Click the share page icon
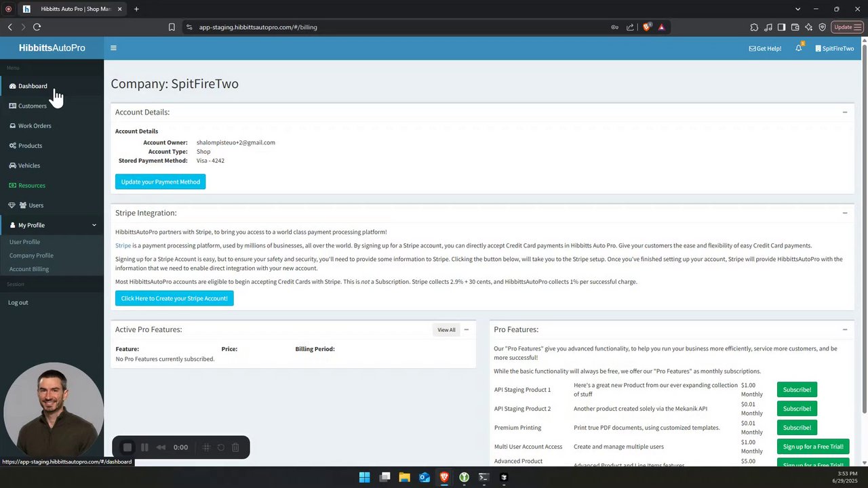Screen dimensions: 868x488 (x=630, y=27)
